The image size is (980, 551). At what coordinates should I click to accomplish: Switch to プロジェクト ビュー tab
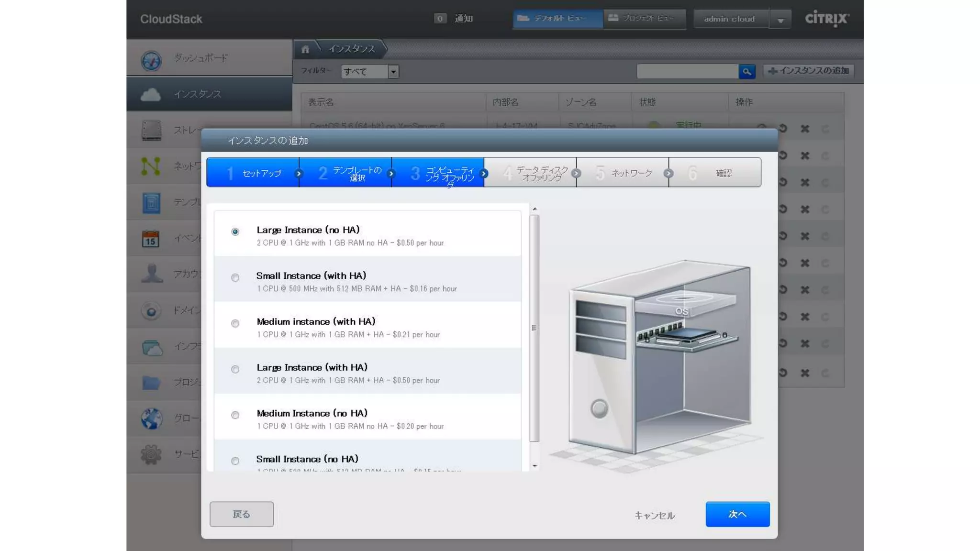pyautogui.click(x=644, y=19)
